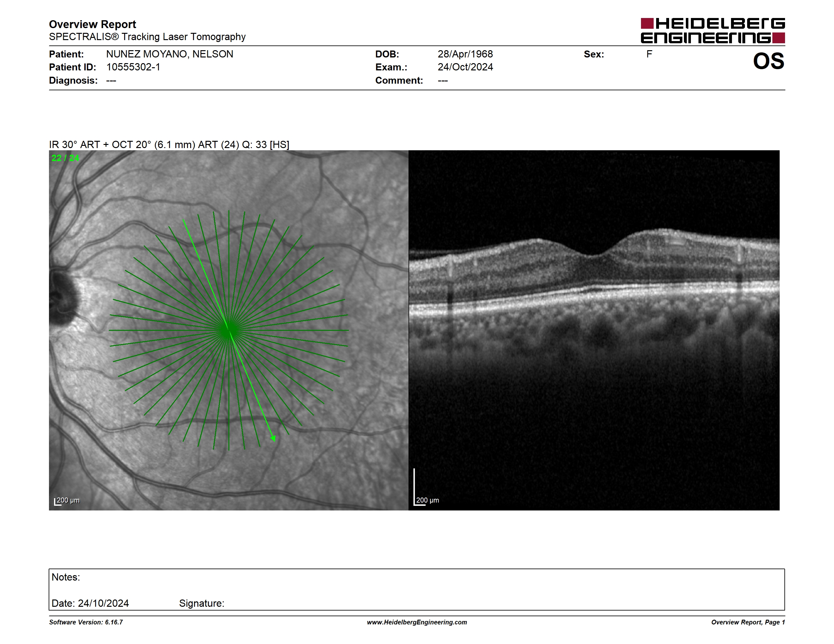Click the green arrowhead of the highlighted scan line
Viewport: 834px width, 644px height.
273,438
